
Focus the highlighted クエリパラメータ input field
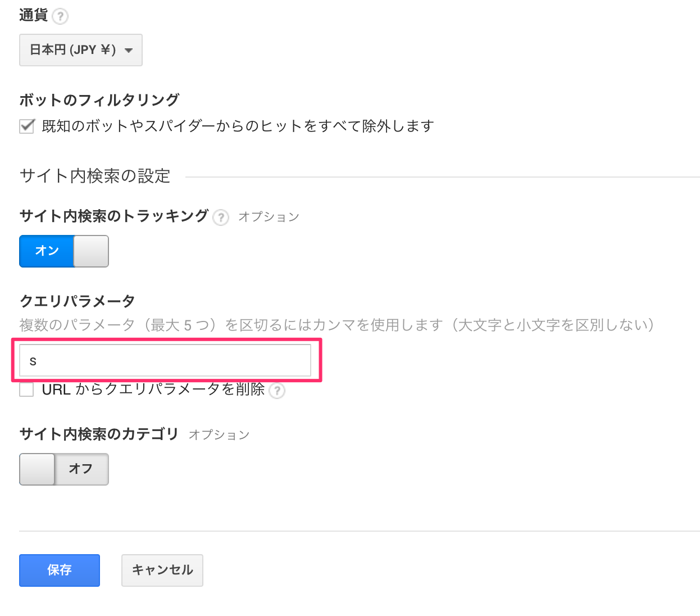coord(165,360)
